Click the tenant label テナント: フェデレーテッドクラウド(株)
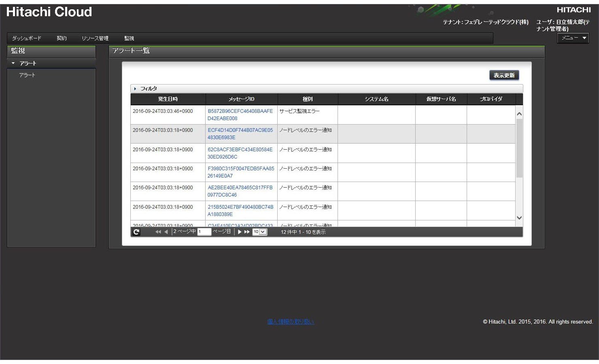This screenshot has width=599, height=364. (486, 22)
